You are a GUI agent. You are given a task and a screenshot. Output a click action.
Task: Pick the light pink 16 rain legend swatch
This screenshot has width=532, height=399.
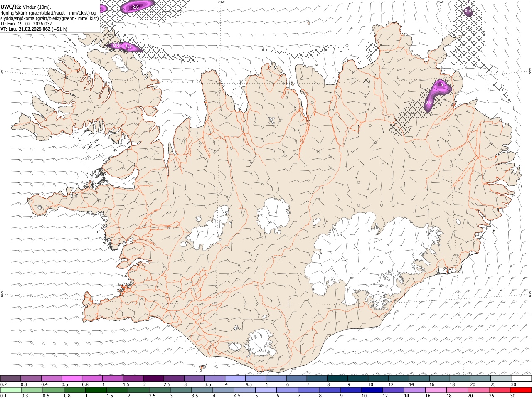pos(435,390)
